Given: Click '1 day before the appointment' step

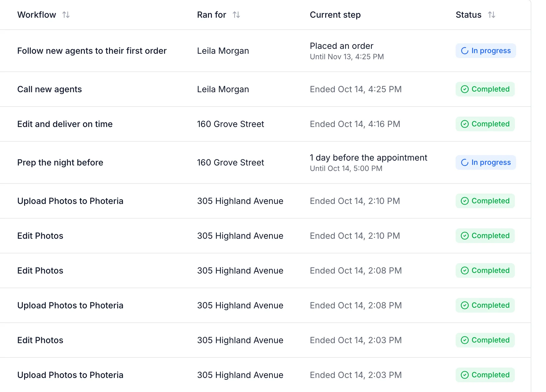Looking at the screenshot, I should point(369,158).
